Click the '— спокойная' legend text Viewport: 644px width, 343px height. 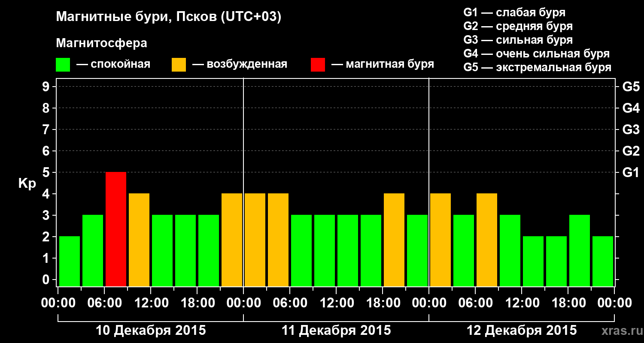(113, 64)
